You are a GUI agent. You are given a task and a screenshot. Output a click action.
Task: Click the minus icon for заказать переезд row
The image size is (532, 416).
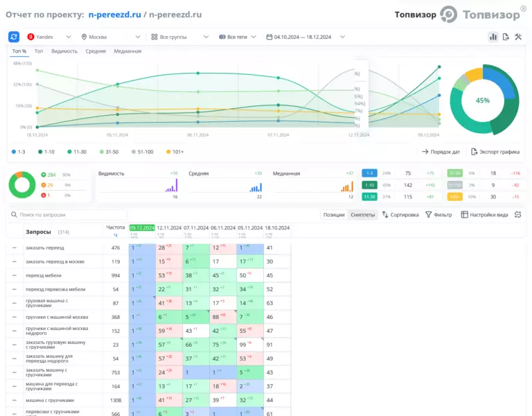pos(15,248)
